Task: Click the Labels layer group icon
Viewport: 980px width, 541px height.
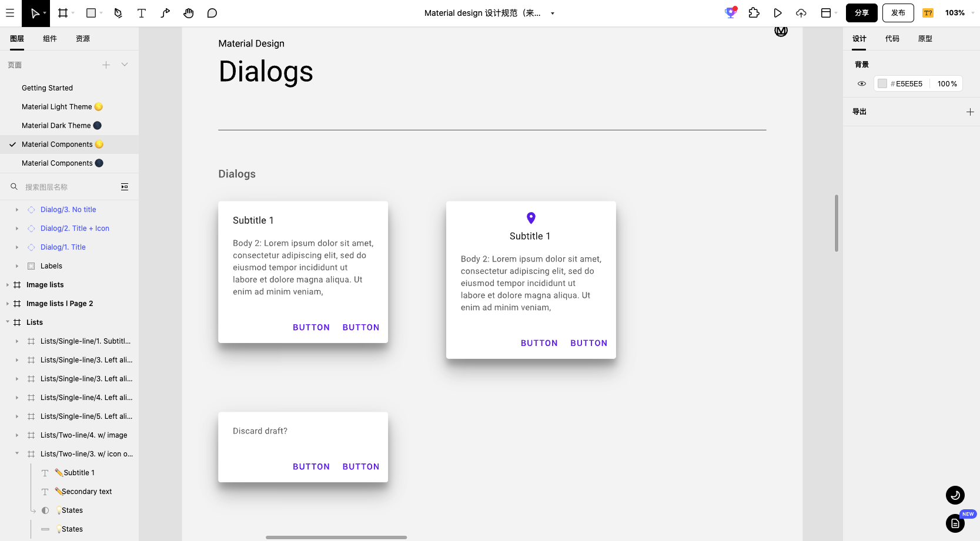Action: [x=31, y=266]
